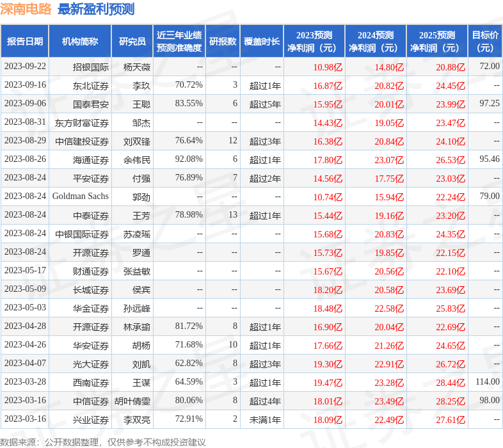Viewport: 503px width, 448px height.
Task: Click the 近三年业绩预测准确度 column header
Action: click(179, 42)
